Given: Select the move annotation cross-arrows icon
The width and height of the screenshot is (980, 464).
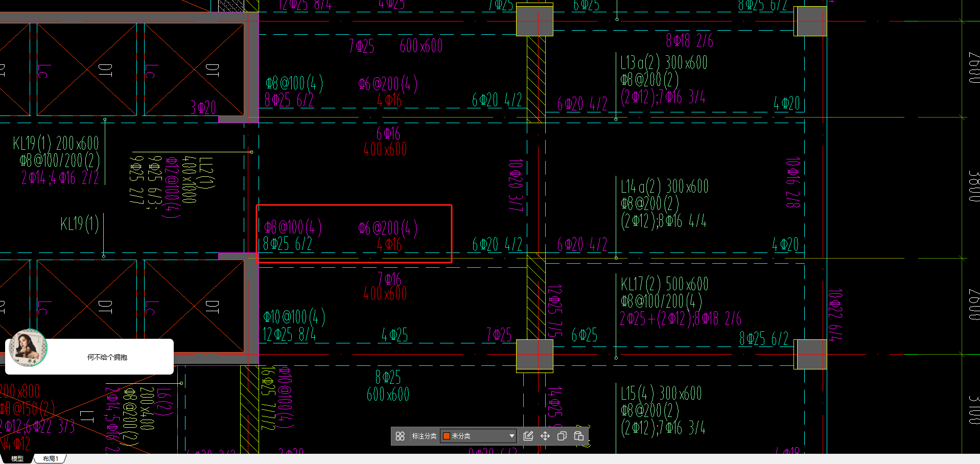Looking at the screenshot, I should tap(545, 436).
